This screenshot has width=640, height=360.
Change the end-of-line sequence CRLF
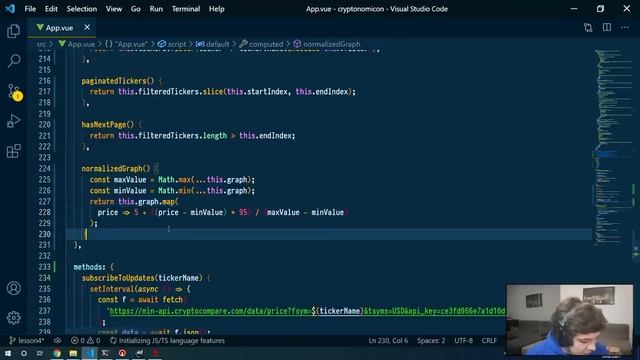click(x=489, y=340)
